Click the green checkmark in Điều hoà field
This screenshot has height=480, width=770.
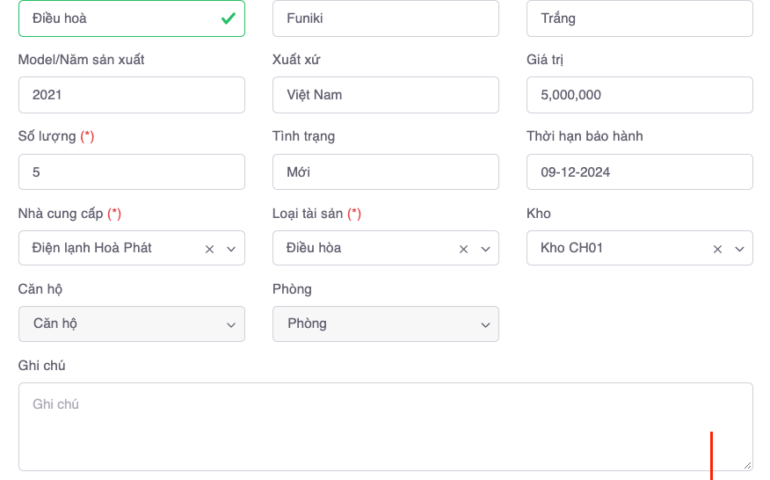coord(228,18)
